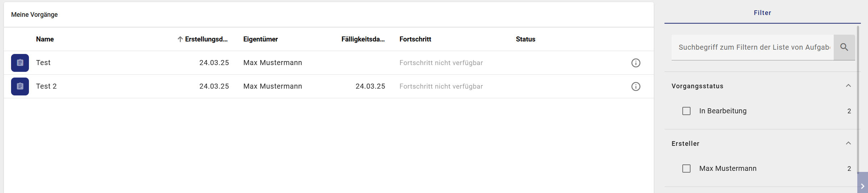Open info icon for Test row

point(636,63)
